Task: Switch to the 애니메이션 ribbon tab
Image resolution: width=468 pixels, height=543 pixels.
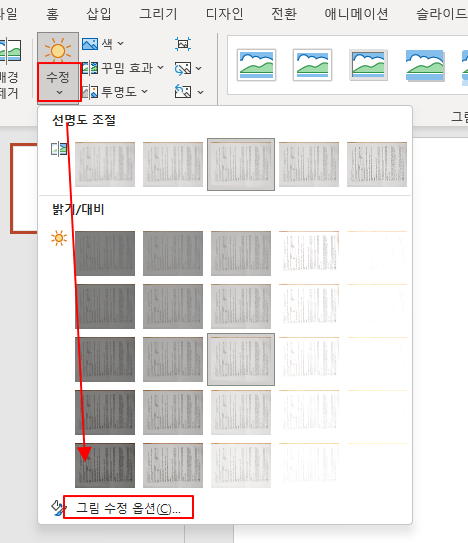Action: point(356,14)
